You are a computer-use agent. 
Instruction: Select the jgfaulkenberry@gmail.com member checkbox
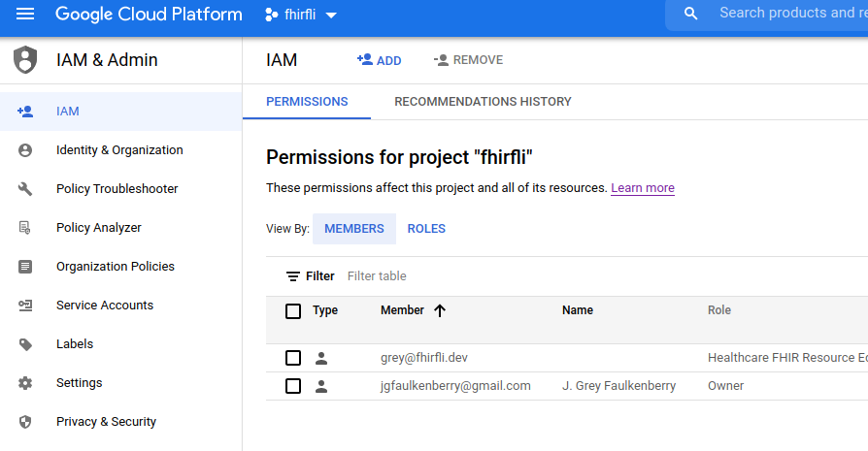293,386
